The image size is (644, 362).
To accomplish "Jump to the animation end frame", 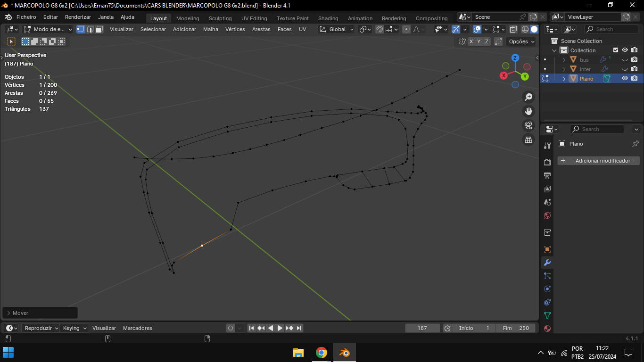I will pos(299,328).
